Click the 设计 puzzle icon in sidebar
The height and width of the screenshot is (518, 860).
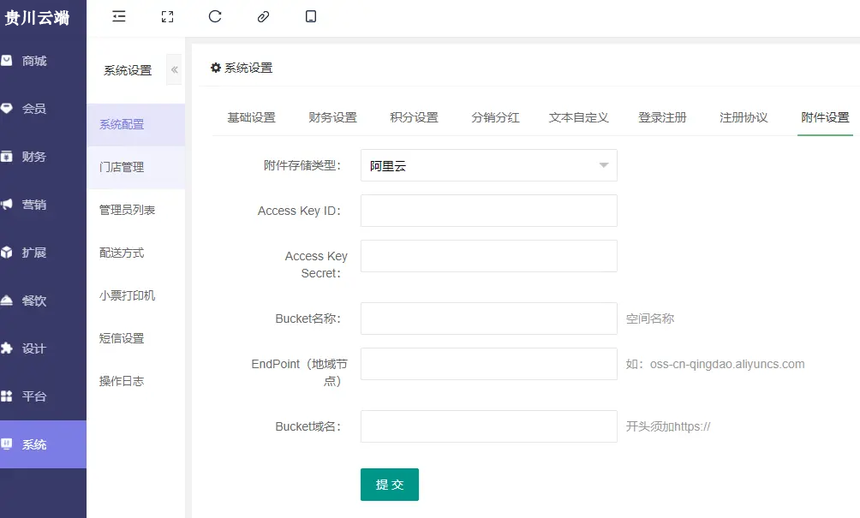coord(7,348)
